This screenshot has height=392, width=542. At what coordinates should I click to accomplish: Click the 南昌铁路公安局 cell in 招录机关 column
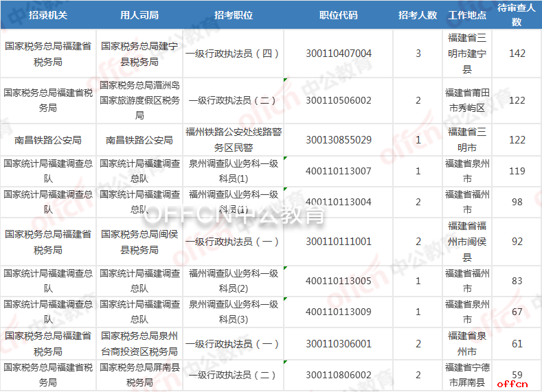[47, 140]
